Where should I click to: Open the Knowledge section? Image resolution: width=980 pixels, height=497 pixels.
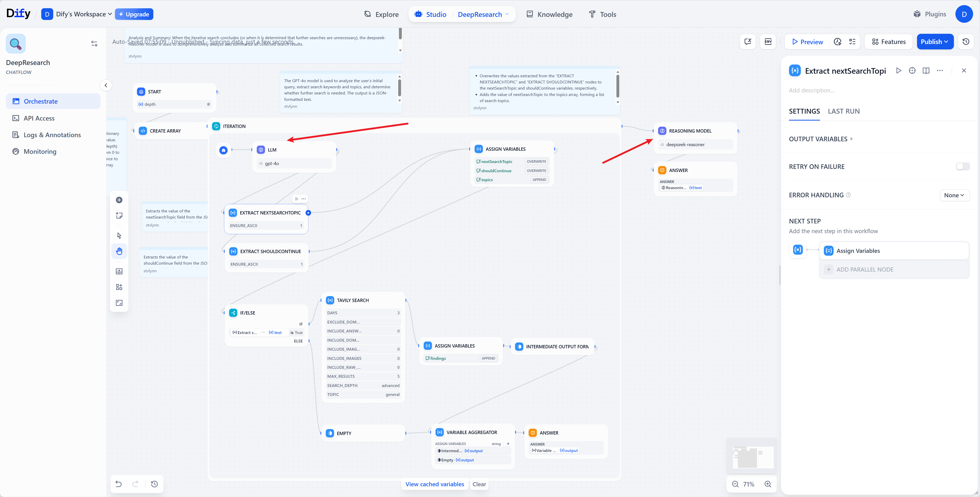549,14
